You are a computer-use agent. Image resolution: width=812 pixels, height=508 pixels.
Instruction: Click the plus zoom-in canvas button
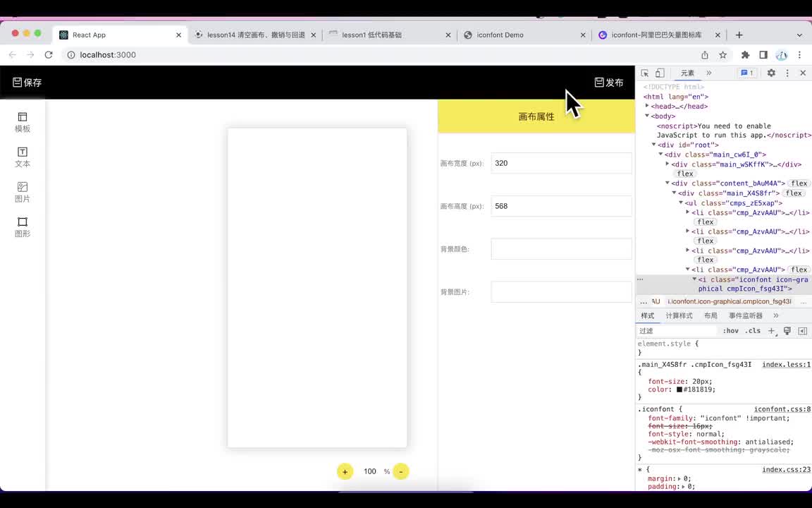(345, 471)
